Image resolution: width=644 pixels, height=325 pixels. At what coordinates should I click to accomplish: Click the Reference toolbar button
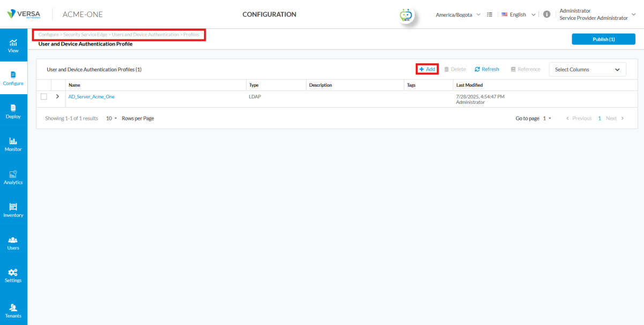(526, 69)
